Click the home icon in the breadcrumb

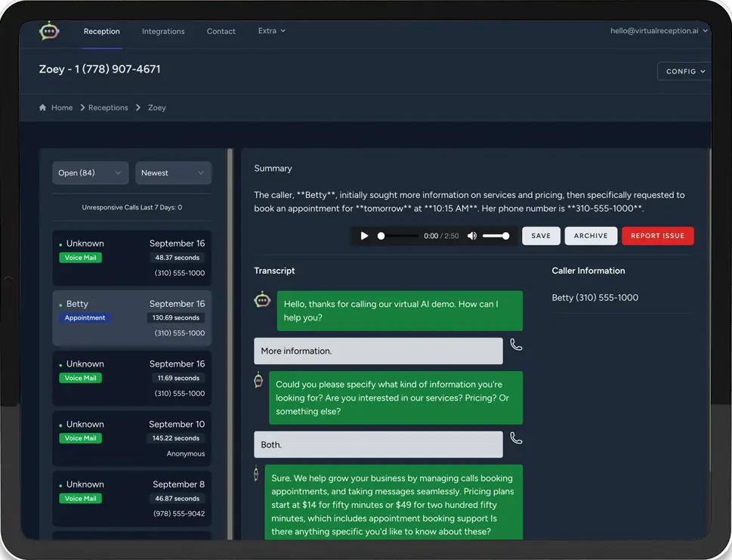click(x=42, y=107)
